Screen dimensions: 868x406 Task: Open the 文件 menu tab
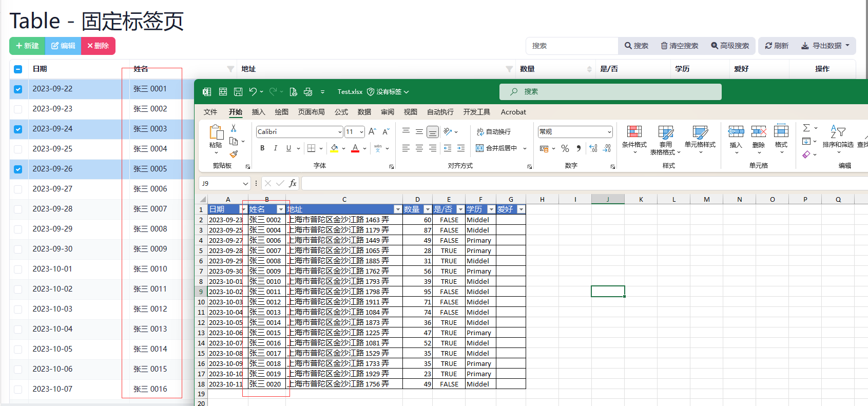point(210,112)
